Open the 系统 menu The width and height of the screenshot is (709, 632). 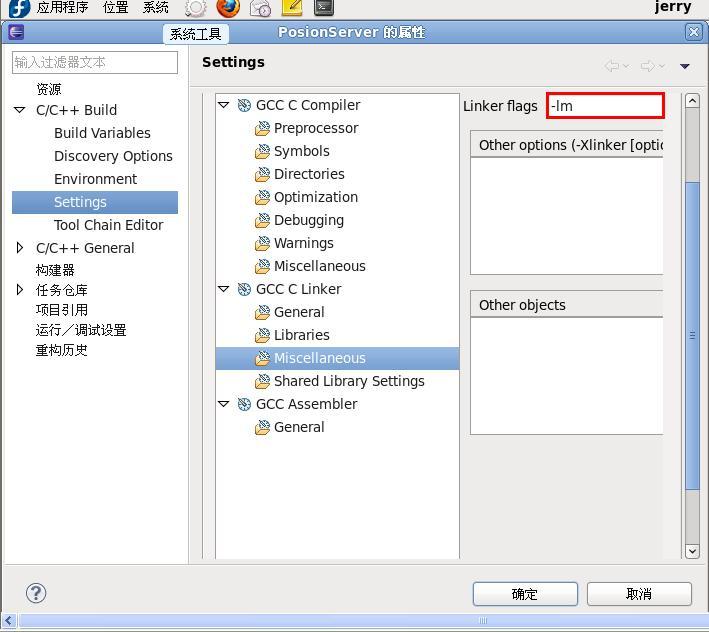(x=156, y=8)
